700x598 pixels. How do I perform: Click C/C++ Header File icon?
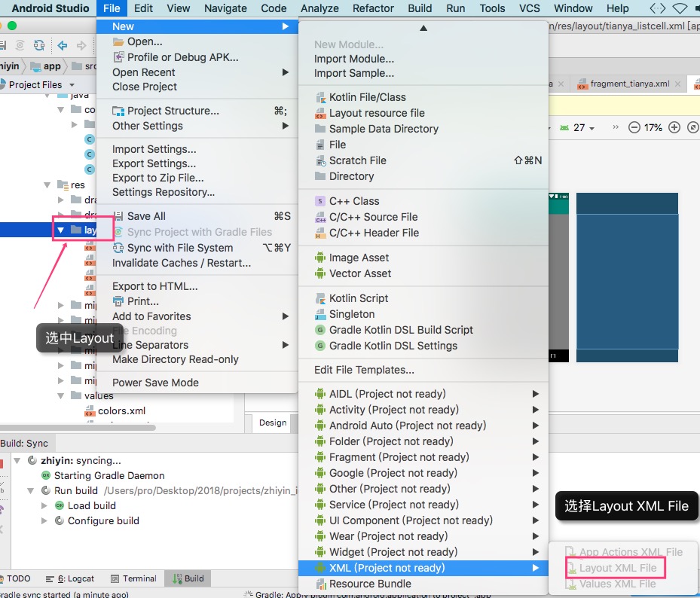320,233
